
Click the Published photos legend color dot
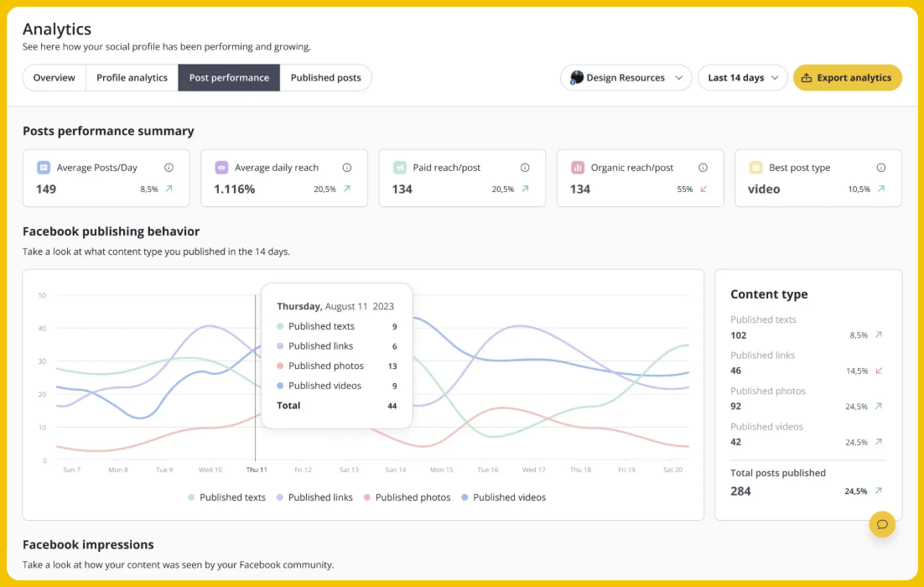[x=367, y=498]
